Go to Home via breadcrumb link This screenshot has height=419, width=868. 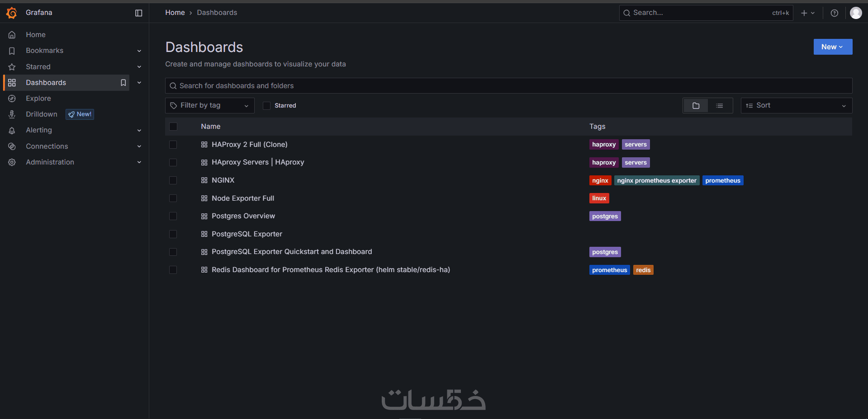tap(175, 13)
